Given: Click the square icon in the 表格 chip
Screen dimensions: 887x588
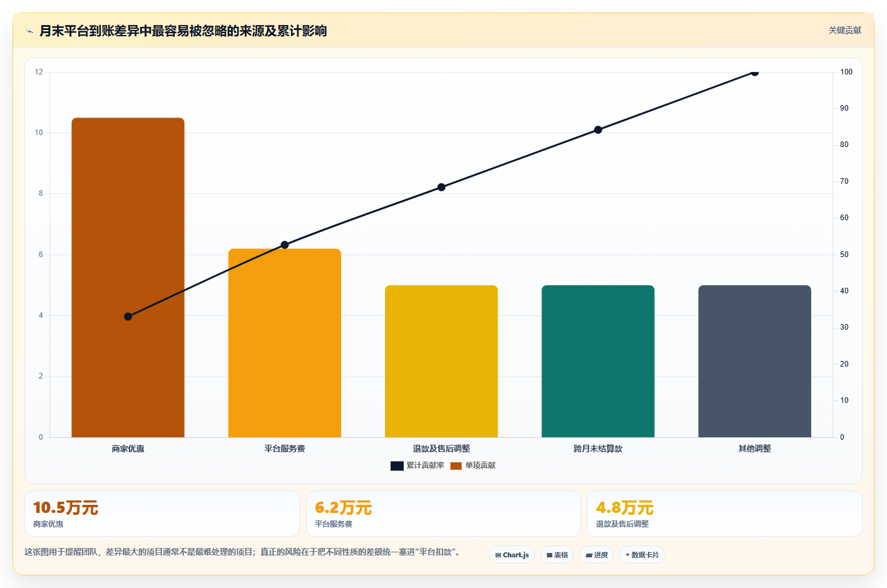Looking at the screenshot, I should click(x=550, y=555).
